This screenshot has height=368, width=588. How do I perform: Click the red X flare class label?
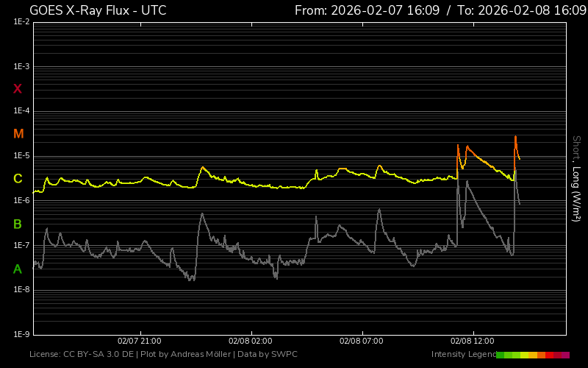coord(18,89)
